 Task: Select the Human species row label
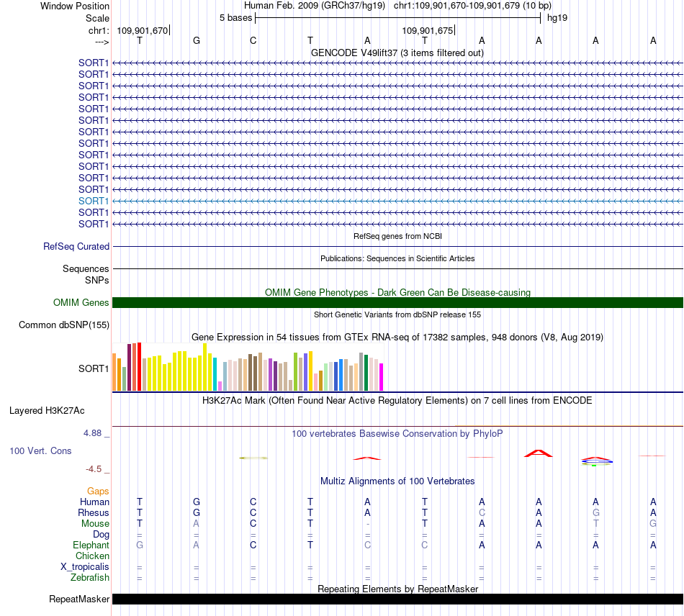pyautogui.click(x=94, y=502)
